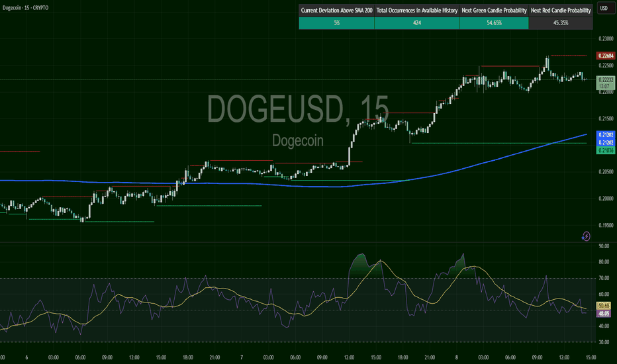Click the red 0.22684 price label
The height and width of the screenshot is (364, 617).
pyautogui.click(x=606, y=56)
